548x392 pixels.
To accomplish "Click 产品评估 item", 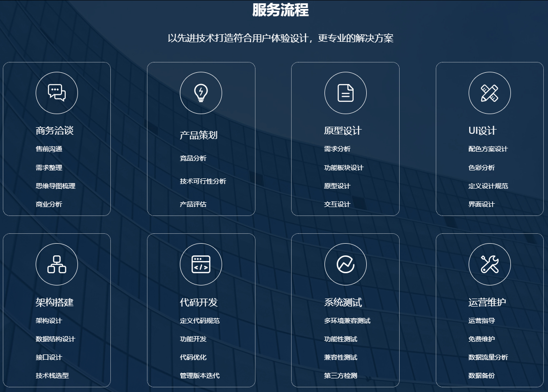I will pyautogui.click(x=193, y=204).
